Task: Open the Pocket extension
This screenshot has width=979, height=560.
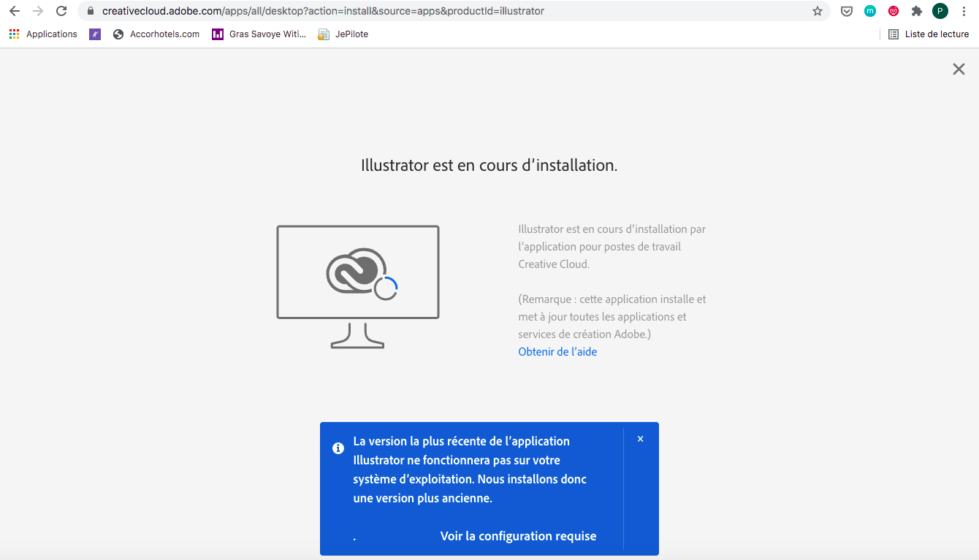Action: [x=847, y=11]
